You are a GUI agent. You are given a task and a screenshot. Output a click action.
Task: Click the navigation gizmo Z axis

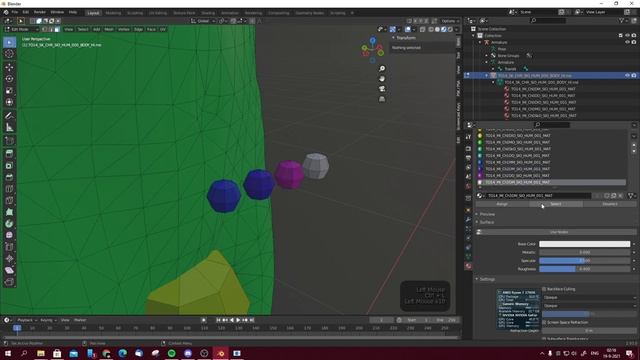click(x=373, y=41)
